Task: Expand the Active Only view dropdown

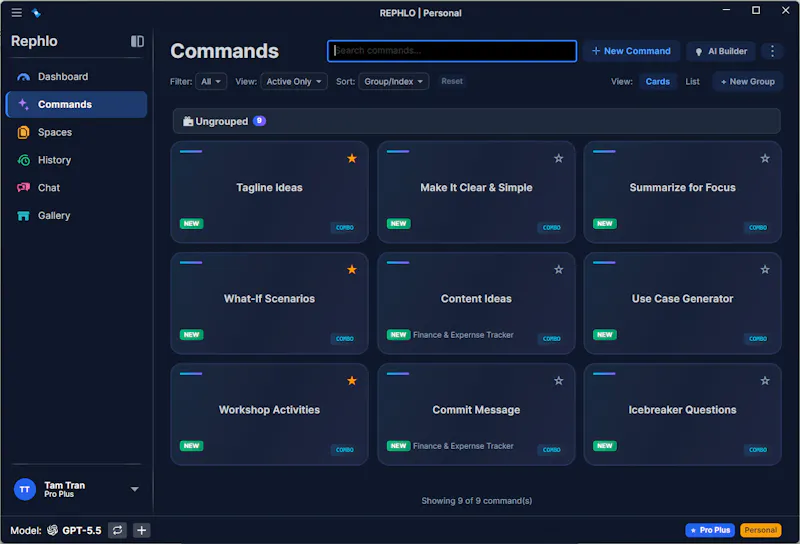Action: [294, 82]
